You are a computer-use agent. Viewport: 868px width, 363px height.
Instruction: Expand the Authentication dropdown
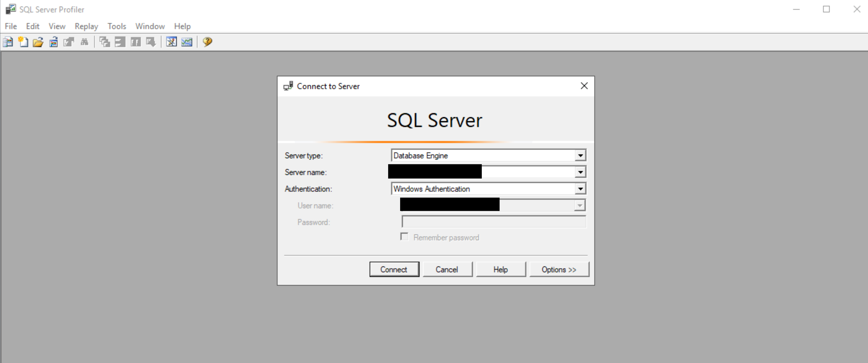click(580, 189)
